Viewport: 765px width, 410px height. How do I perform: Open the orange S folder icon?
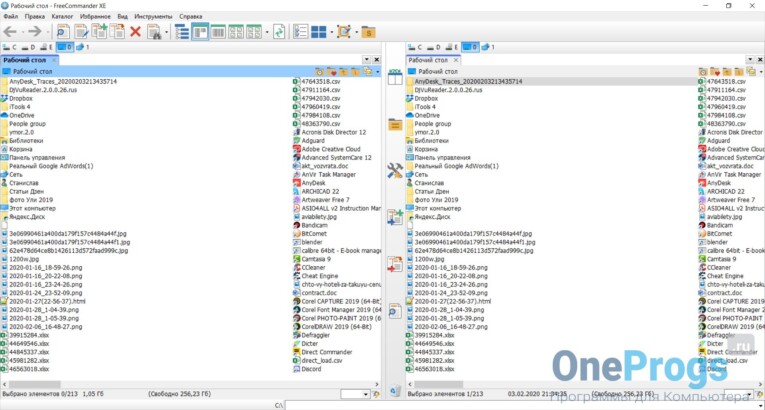tap(369, 32)
